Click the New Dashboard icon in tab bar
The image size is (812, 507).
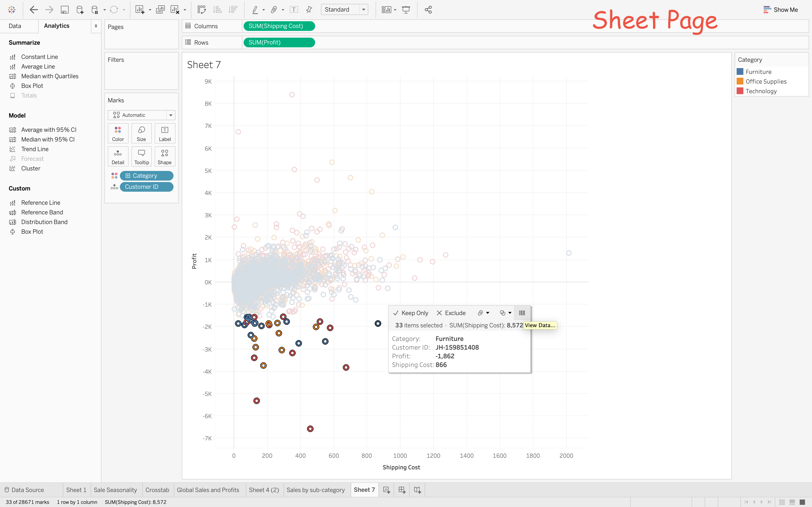click(x=402, y=490)
